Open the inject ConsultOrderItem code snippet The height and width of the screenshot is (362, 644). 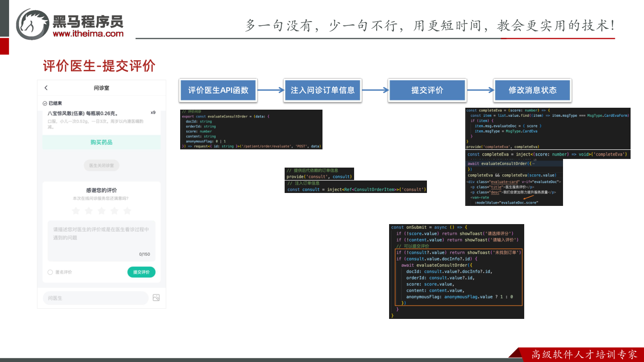[x=356, y=187]
